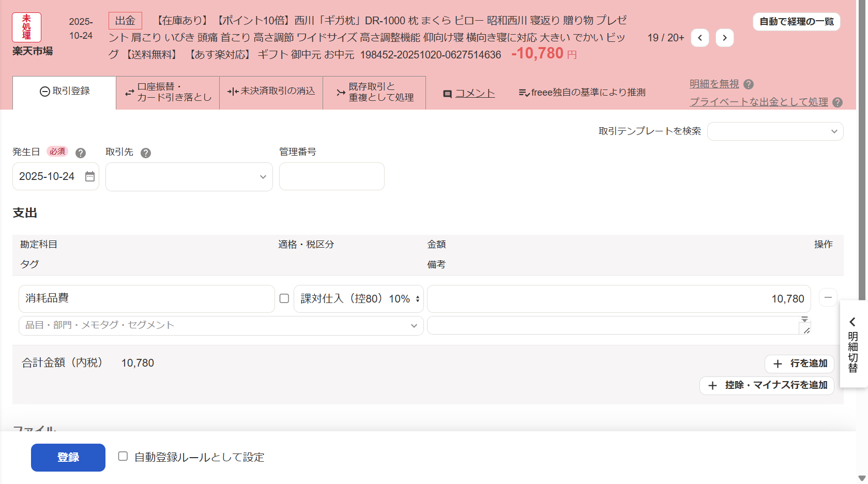Open 品目・部門・メモタグ・セグメント dropdown

[x=221, y=325]
